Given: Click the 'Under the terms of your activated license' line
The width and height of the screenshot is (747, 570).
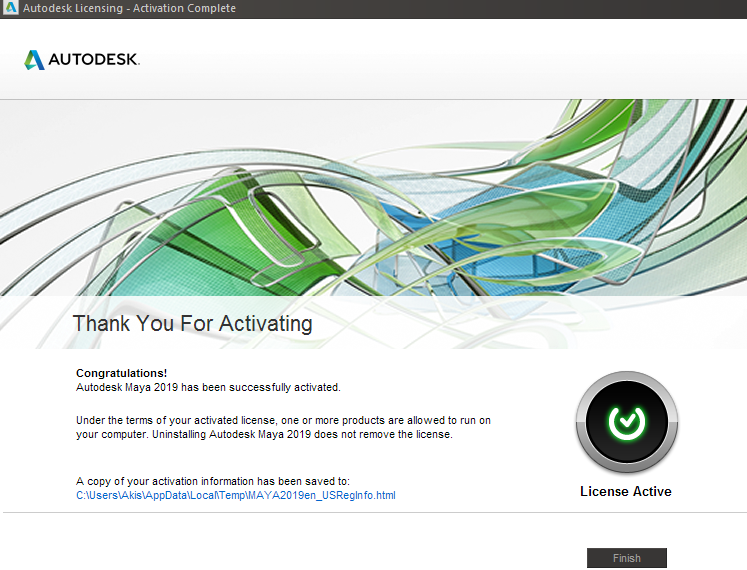Looking at the screenshot, I should 283,420.
